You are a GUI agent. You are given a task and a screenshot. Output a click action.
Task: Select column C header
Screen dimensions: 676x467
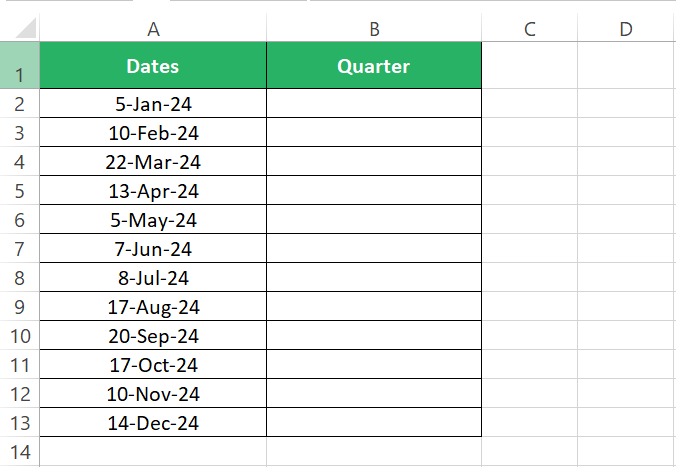529,30
